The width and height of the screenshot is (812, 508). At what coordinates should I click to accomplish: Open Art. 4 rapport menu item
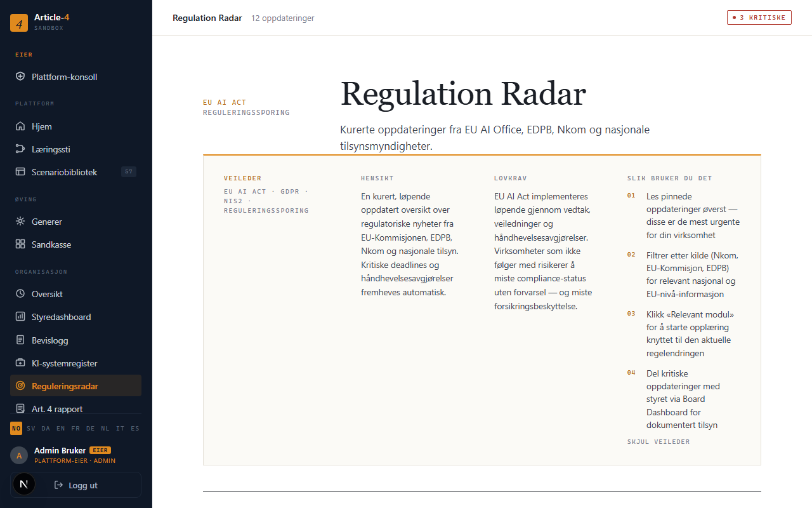[75, 409]
